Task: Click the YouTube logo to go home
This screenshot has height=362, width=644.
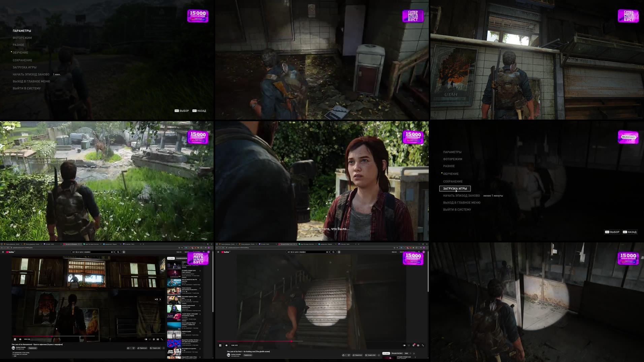Action: click(225, 252)
